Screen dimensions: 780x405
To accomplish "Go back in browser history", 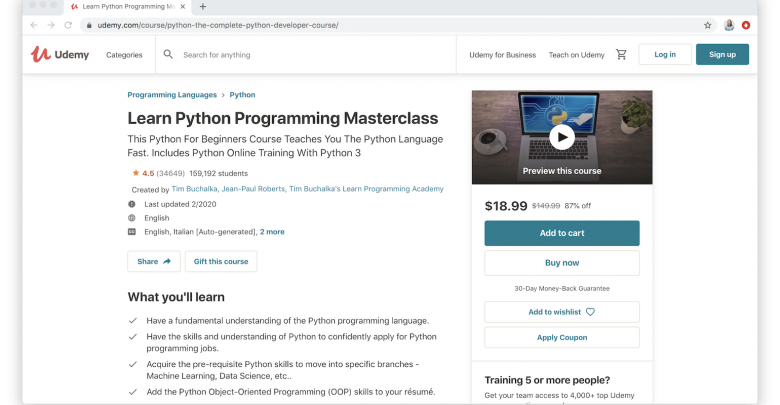I will point(34,25).
